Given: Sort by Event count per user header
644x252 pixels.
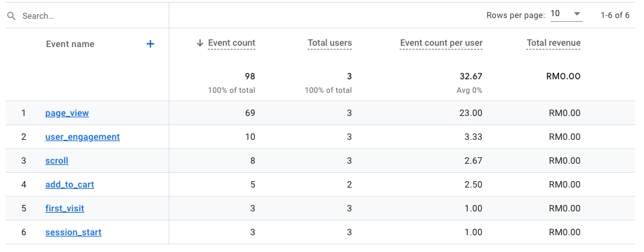Looking at the screenshot, I should coord(441,43).
